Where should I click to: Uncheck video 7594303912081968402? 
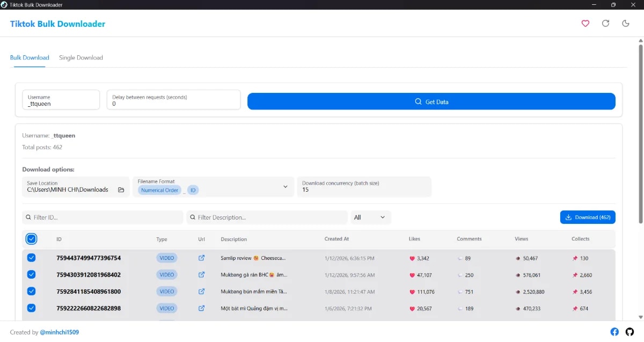click(x=32, y=274)
